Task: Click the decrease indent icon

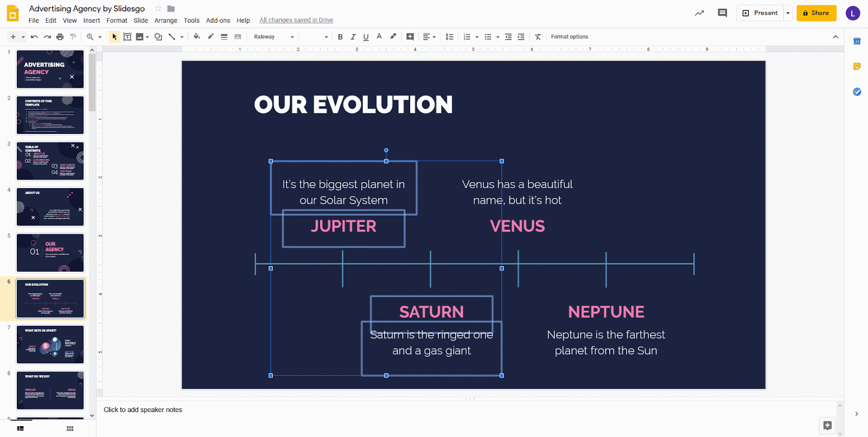Action: click(508, 37)
